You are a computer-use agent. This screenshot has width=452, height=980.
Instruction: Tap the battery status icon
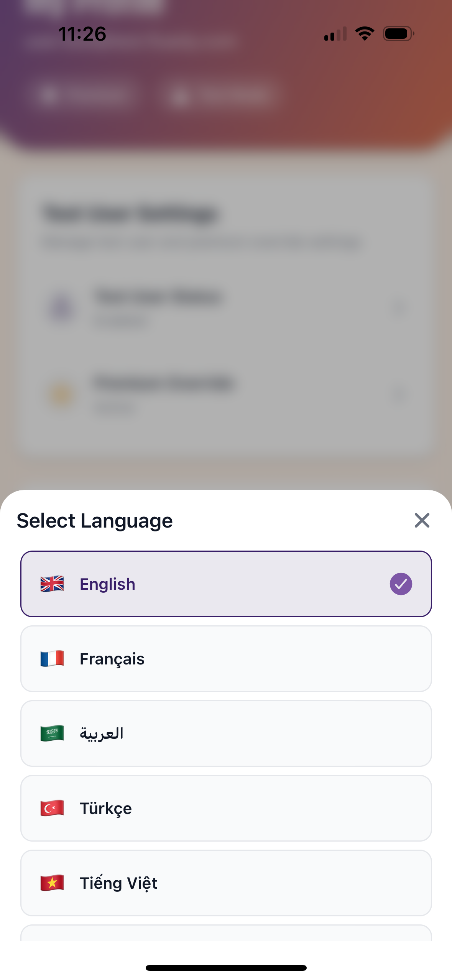pyautogui.click(x=398, y=34)
